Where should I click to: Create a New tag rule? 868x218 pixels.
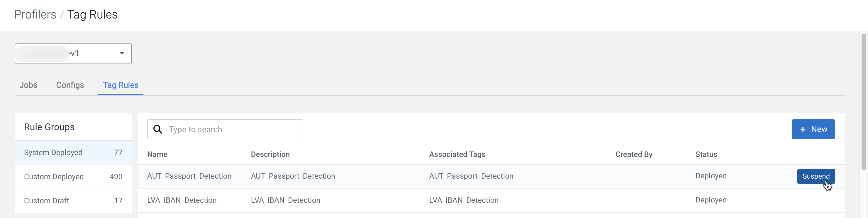[x=813, y=129]
